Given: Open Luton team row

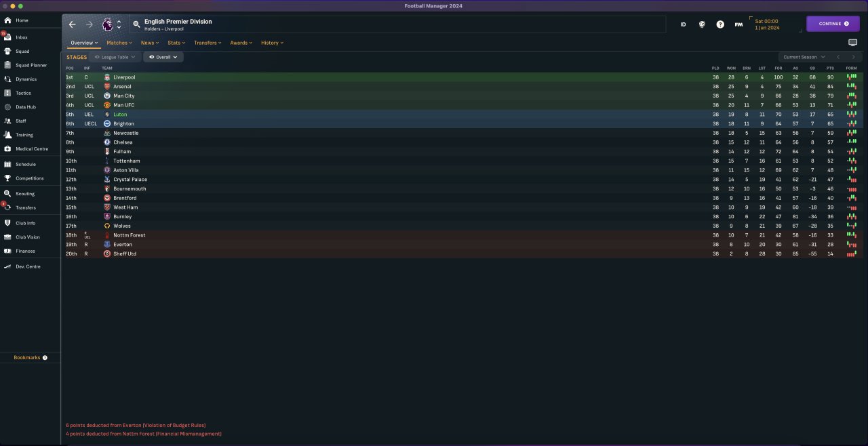Looking at the screenshot, I should (x=462, y=115).
